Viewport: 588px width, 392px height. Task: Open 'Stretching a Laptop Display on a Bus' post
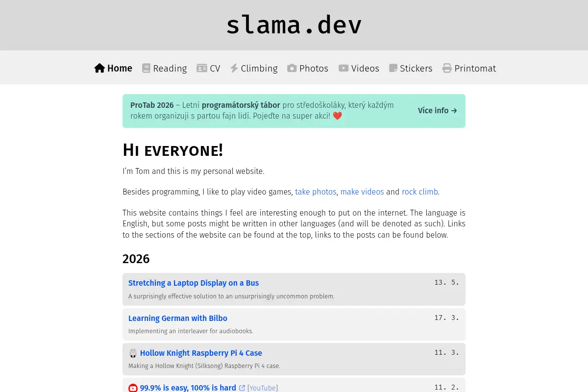194,283
